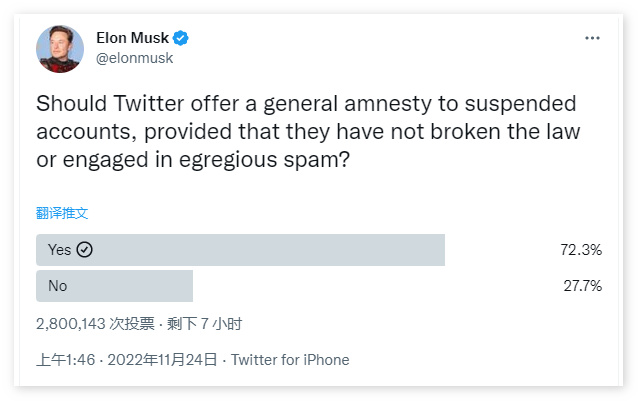Click the "Yes" option label text

pos(59,250)
